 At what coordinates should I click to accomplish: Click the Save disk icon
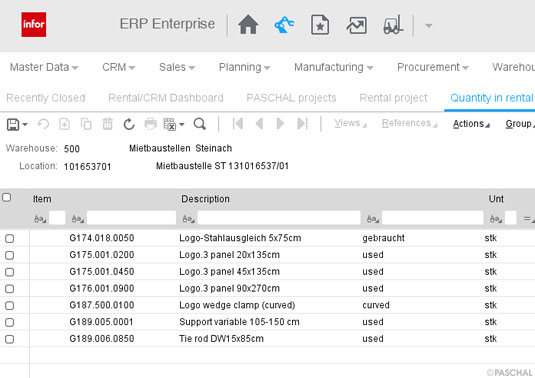[x=13, y=124]
